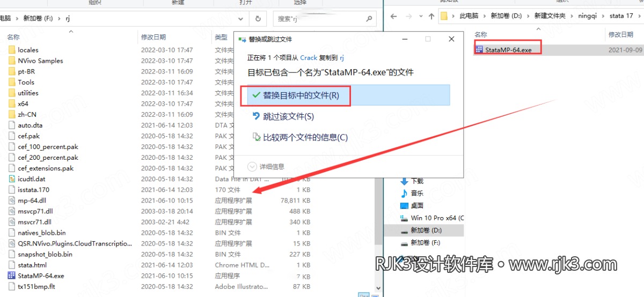Click date 2021-09-09 of StataMP-64.exe
The width and height of the screenshot is (644, 297).
tap(625, 50)
